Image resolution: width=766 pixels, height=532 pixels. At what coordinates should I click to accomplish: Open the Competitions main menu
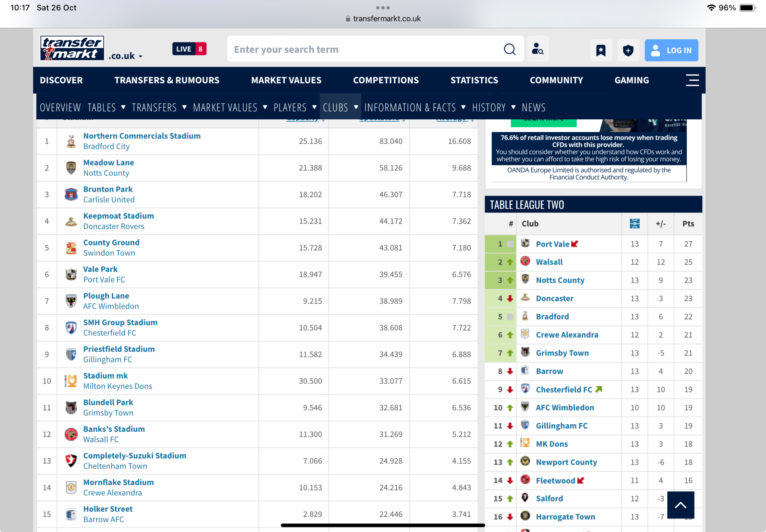tap(386, 80)
